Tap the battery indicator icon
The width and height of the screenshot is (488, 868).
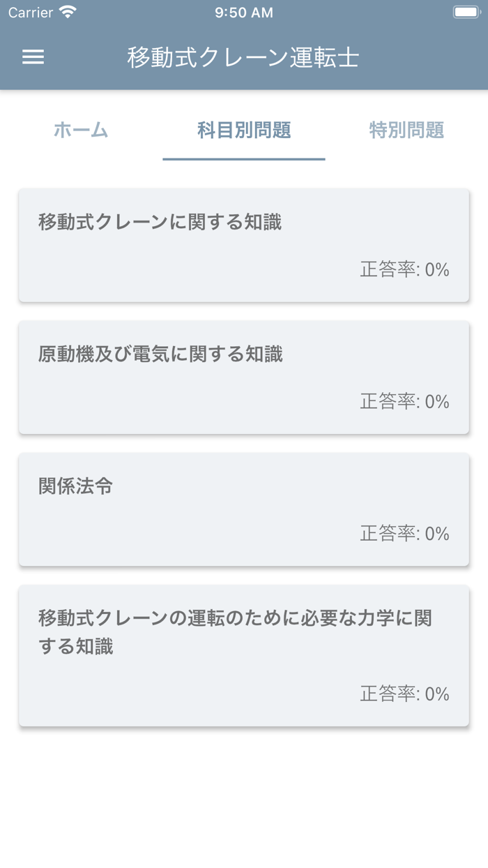tap(466, 12)
